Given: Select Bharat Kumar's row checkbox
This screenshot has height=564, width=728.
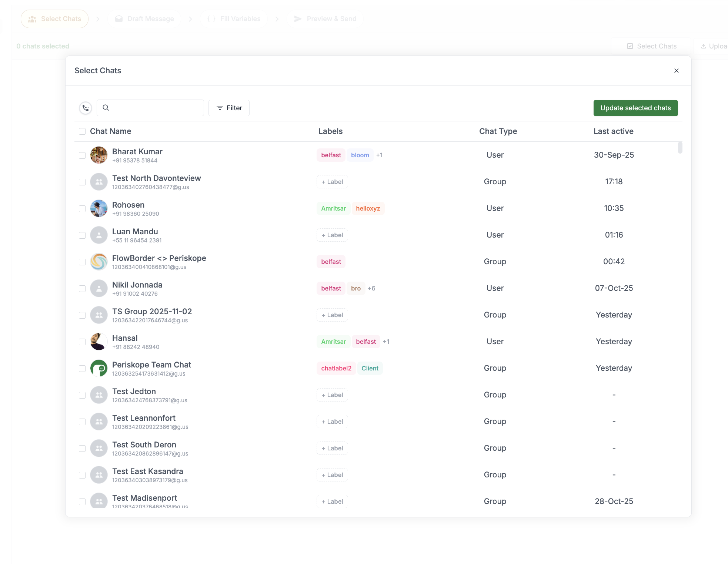Looking at the screenshot, I should [x=82, y=155].
